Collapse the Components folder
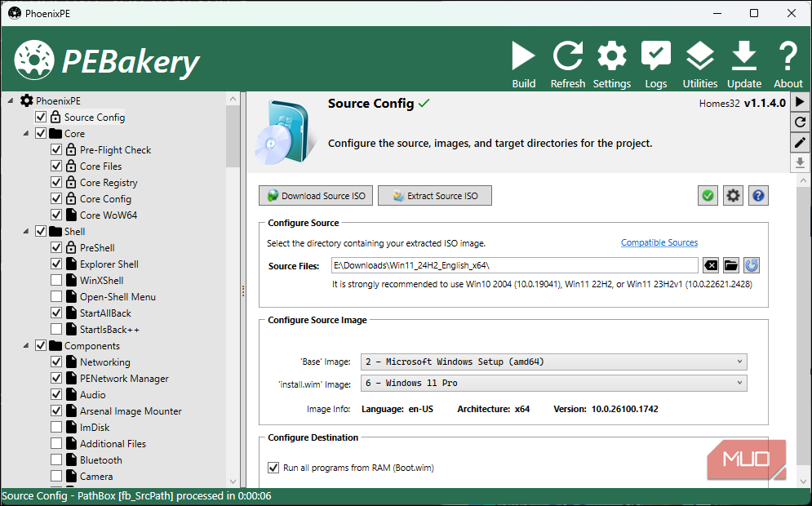Viewport: 812px width, 506px height. (26, 345)
